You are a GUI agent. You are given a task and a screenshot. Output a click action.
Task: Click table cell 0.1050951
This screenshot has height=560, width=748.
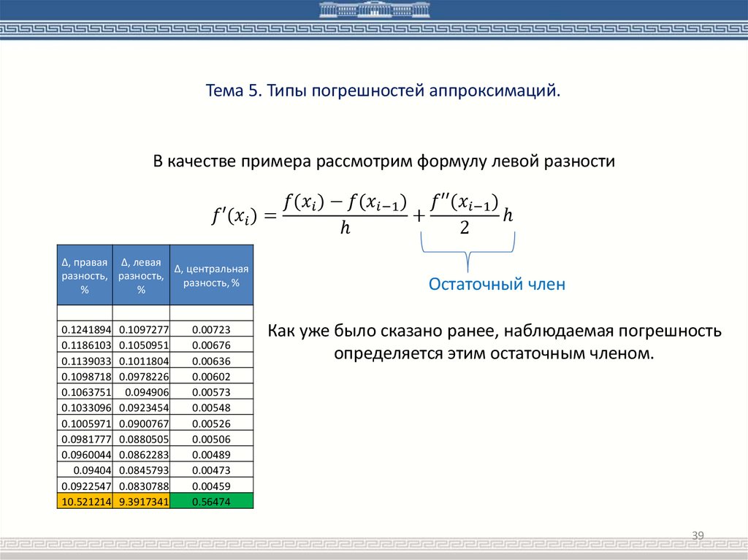point(141,345)
